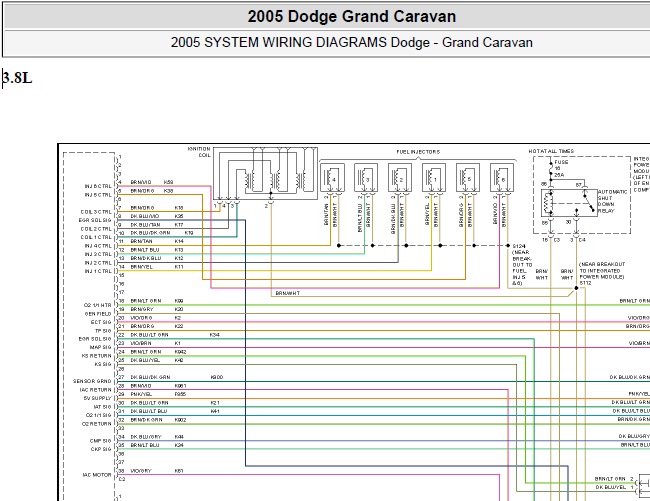Click the 'FUEL INJECTORS' label
Image resolution: width=650 pixels, height=501 pixels.
[x=418, y=152]
